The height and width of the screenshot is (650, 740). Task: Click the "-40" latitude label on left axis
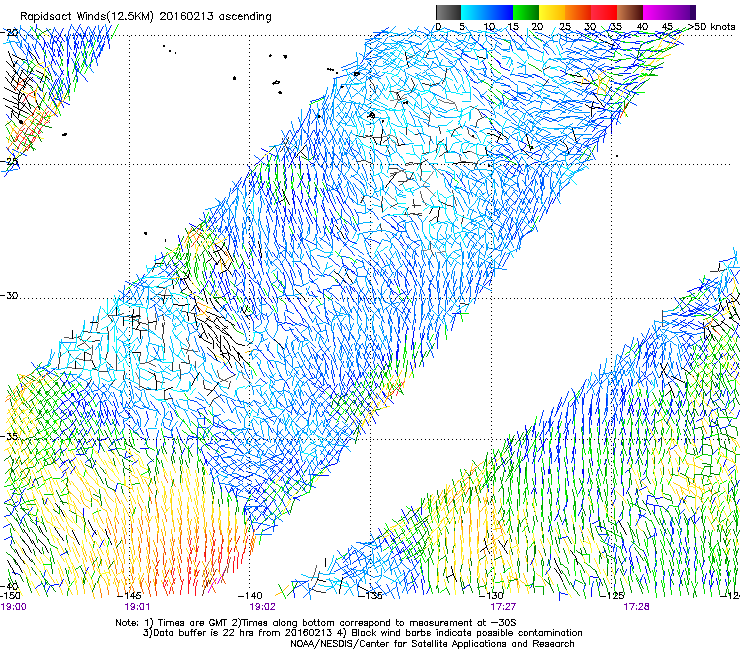[9, 587]
